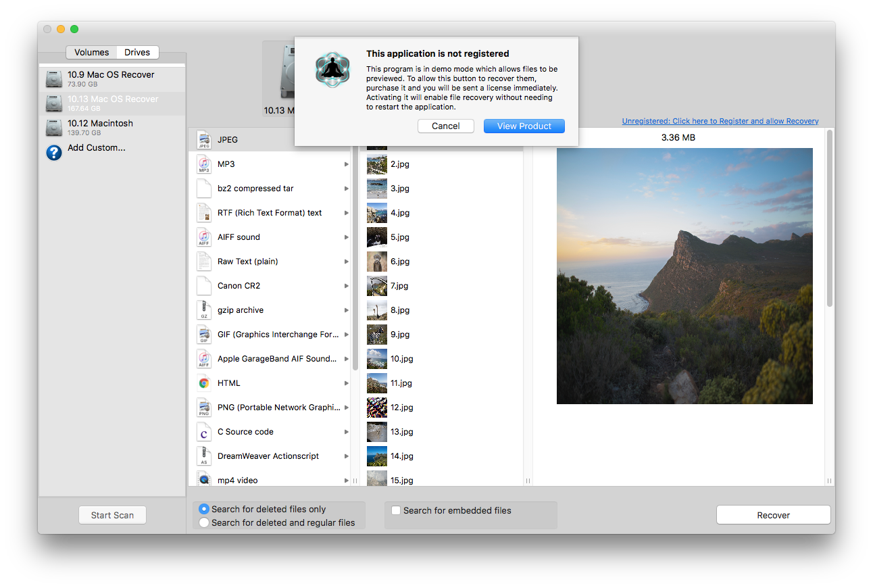Expand the HTML category arrow
This screenshot has height=588, width=873.
[x=347, y=383]
